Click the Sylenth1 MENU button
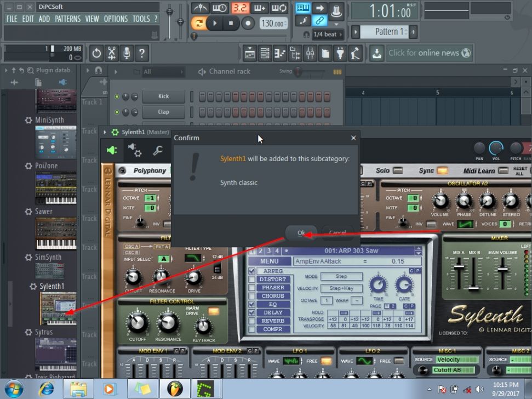532x399 pixels. click(270, 261)
